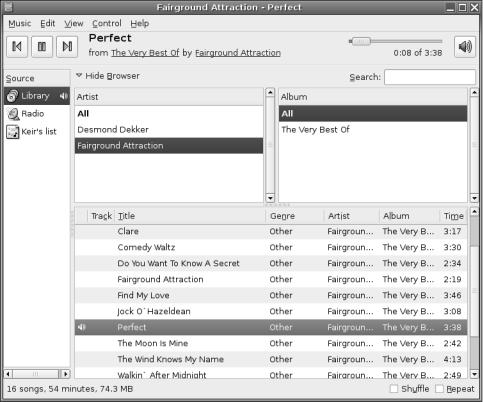Select All in the Album list

tap(373, 114)
